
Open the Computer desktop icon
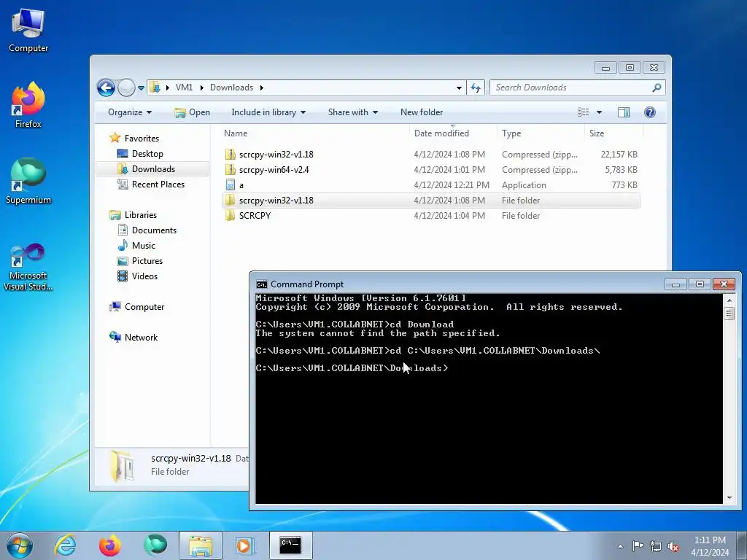pyautogui.click(x=28, y=31)
